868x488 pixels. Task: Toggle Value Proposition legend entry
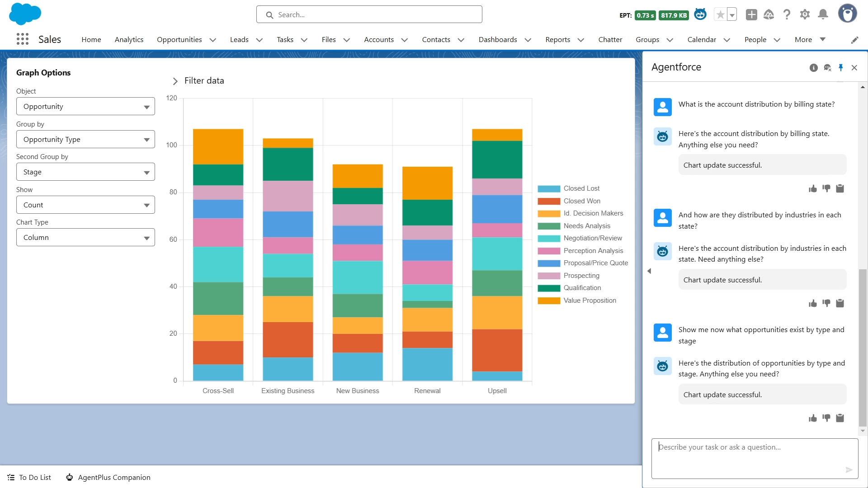(589, 300)
